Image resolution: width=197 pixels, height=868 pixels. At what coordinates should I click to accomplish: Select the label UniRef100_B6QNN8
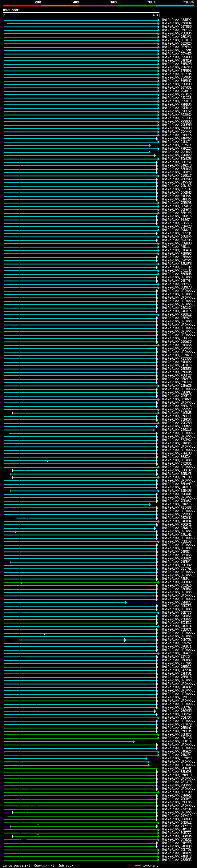[x=176, y=274]
